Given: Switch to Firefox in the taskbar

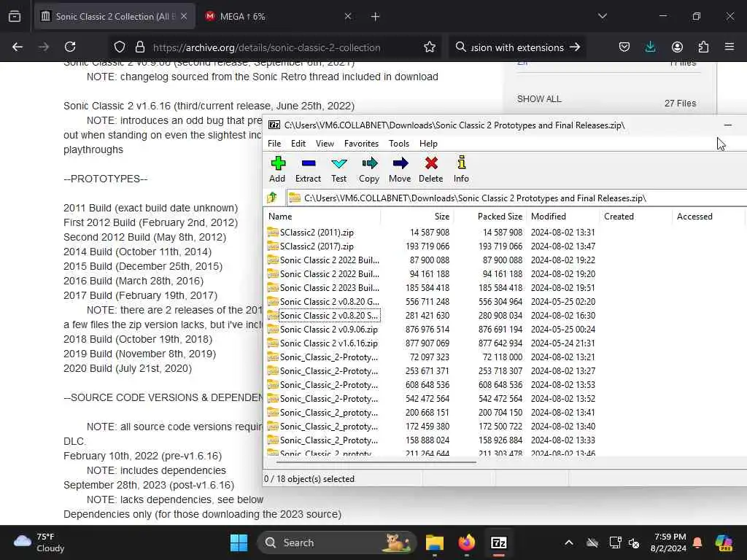Looking at the screenshot, I should (x=466, y=542).
